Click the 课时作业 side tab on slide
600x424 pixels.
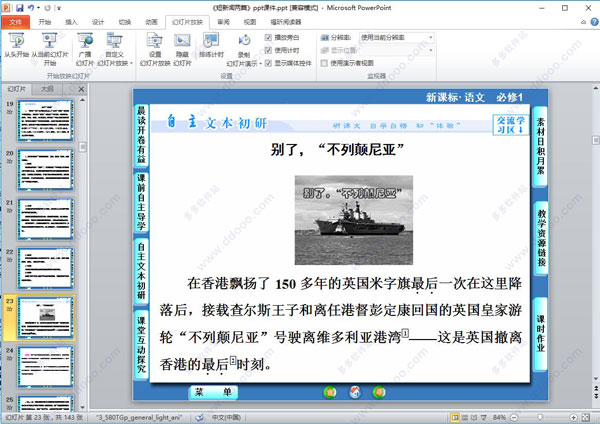pyautogui.click(x=540, y=333)
